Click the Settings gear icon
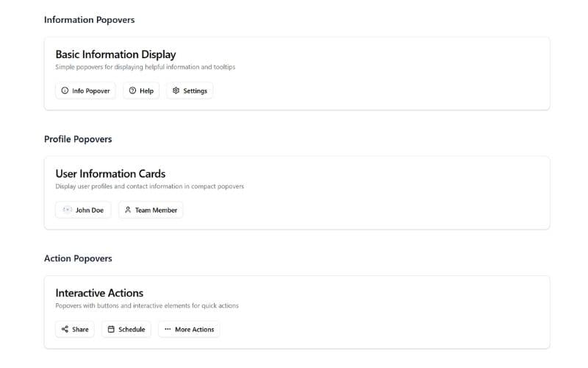Viewport: 588px width, 368px height. [176, 91]
